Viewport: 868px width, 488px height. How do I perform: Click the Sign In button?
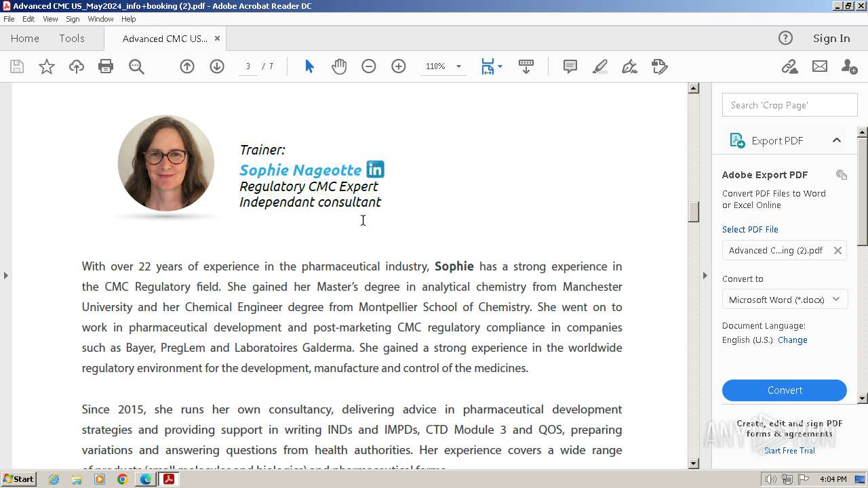[831, 39]
